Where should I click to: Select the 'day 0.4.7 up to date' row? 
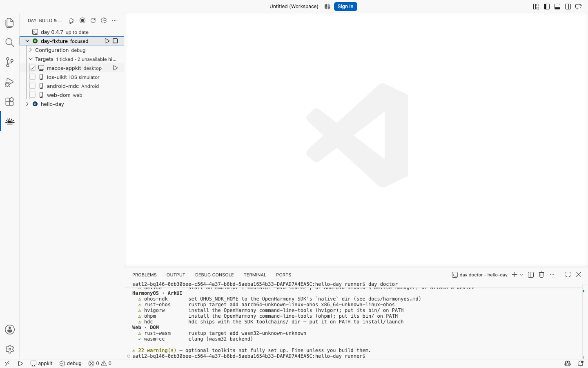(x=72, y=32)
